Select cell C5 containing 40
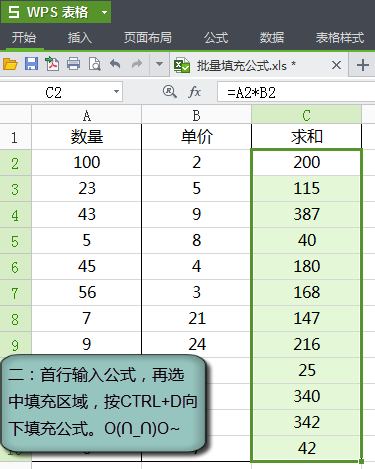 pyautogui.click(x=306, y=241)
